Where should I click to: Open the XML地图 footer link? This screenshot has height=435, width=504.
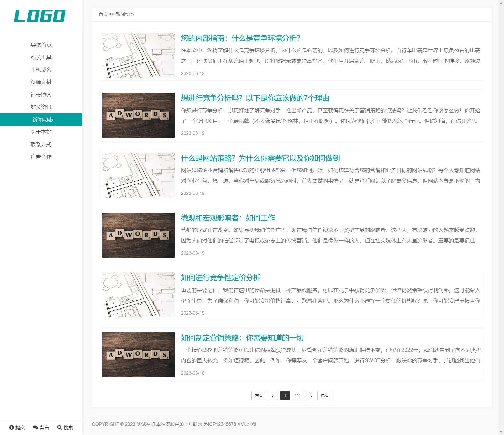coord(246,424)
